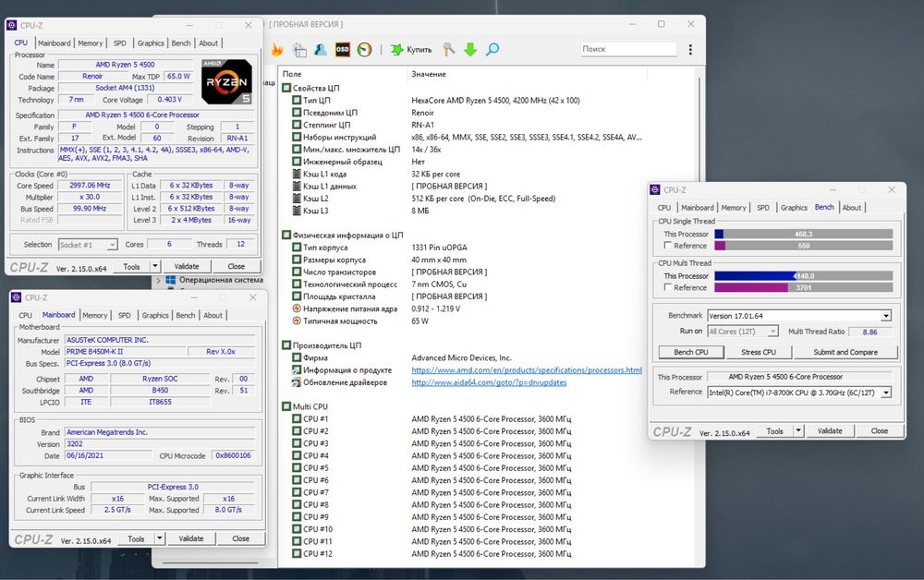Switch to the Memory tab in CPU window
Viewport: 924px width, 580px height.
[x=91, y=43]
